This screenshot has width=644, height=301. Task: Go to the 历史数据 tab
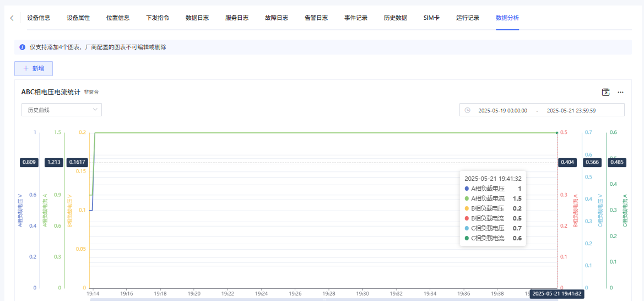point(396,18)
